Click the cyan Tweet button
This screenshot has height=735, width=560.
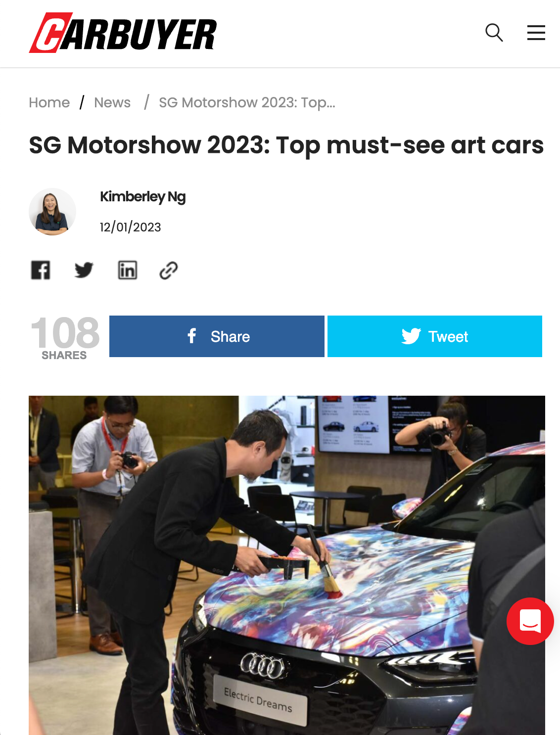tap(435, 336)
